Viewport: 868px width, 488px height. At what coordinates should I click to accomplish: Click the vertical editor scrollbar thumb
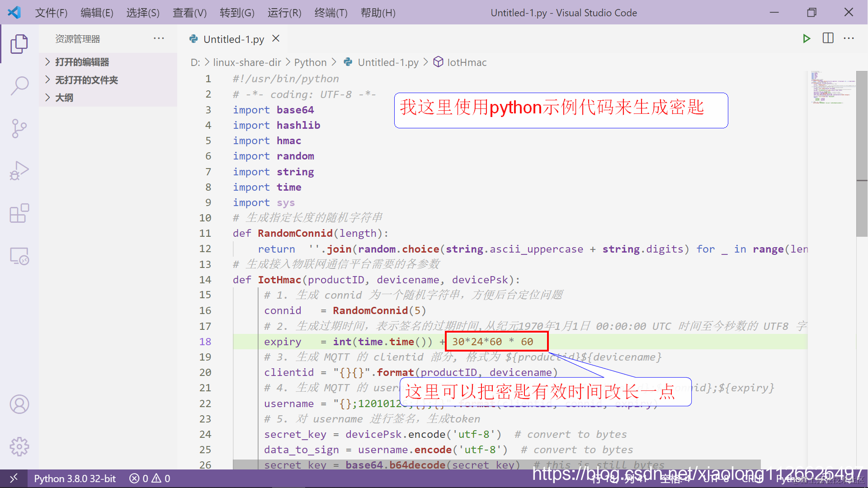click(862, 154)
